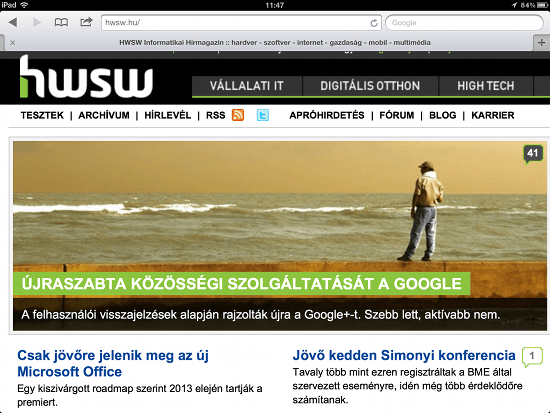Tap the Safari forward arrow

click(x=37, y=22)
